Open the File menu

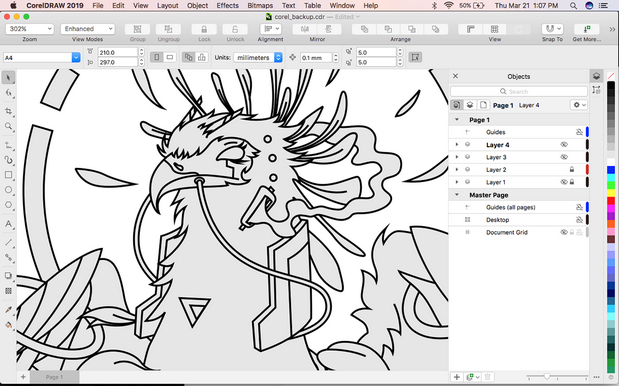(98, 6)
